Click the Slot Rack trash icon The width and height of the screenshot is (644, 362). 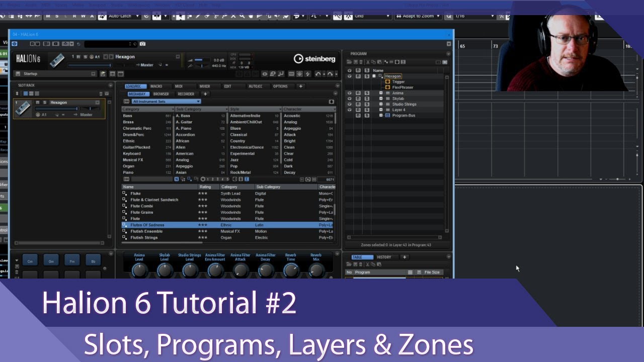point(101,94)
